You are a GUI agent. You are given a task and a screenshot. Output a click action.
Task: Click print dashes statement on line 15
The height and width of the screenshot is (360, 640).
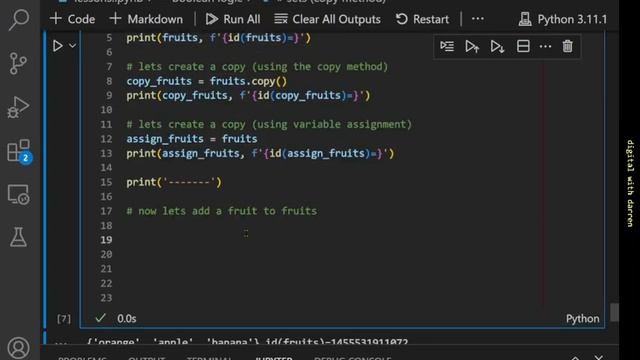(x=174, y=182)
